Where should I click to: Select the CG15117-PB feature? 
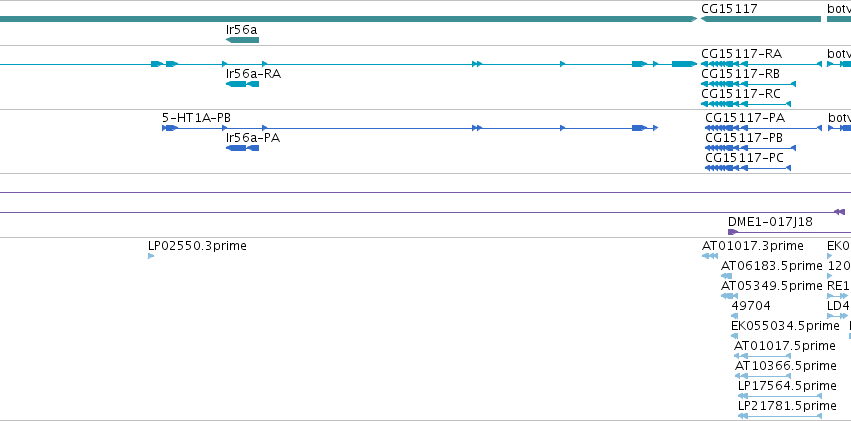(x=750, y=148)
